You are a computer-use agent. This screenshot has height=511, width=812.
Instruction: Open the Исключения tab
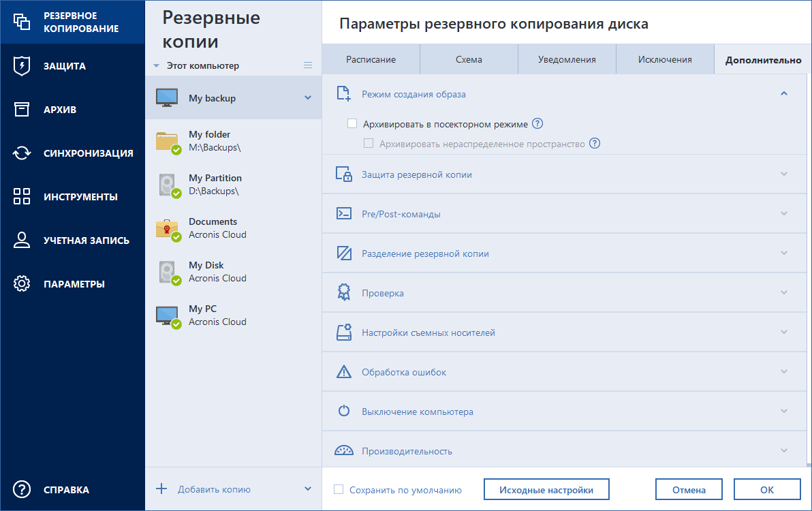(x=664, y=59)
